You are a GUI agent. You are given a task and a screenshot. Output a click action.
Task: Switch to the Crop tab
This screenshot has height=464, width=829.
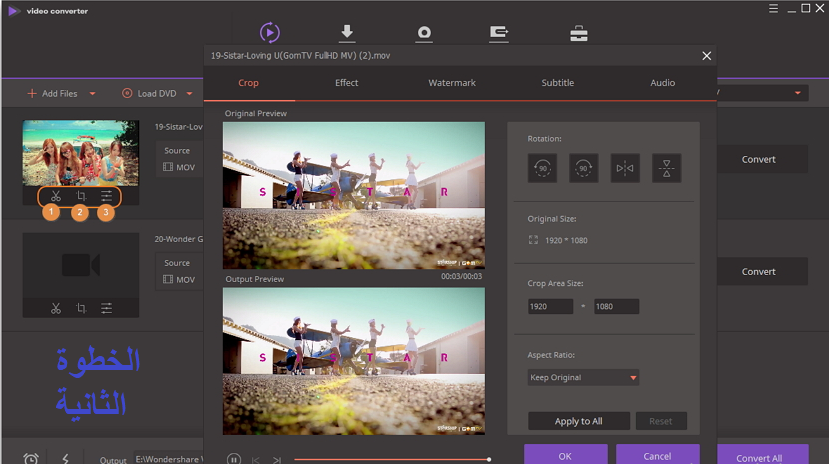pyautogui.click(x=248, y=82)
